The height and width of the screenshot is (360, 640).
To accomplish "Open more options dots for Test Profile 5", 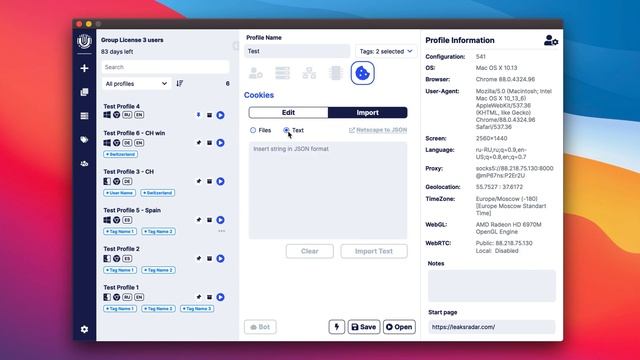I will [x=222, y=231].
